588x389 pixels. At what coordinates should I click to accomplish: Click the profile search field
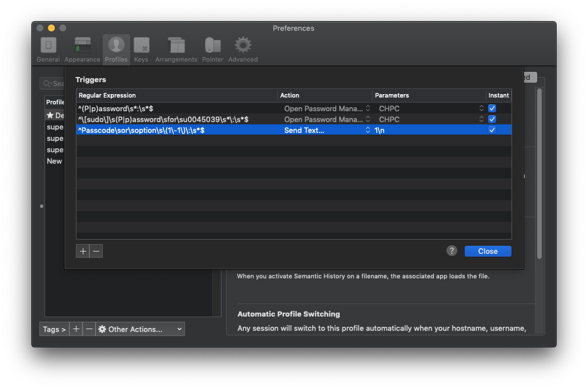(x=52, y=83)
